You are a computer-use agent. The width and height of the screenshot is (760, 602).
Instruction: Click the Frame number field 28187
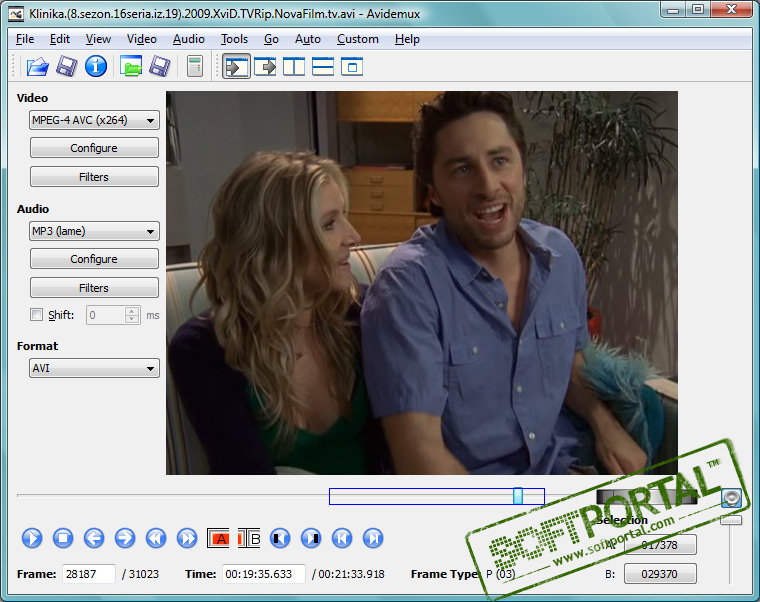[x=89, y=574]
